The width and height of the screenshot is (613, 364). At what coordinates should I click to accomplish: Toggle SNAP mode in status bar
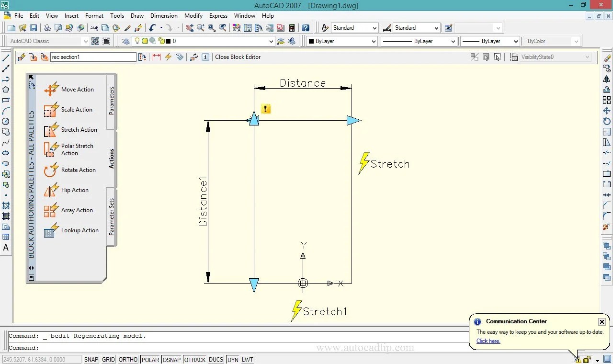pyautogui.click(x=91, y=360)
